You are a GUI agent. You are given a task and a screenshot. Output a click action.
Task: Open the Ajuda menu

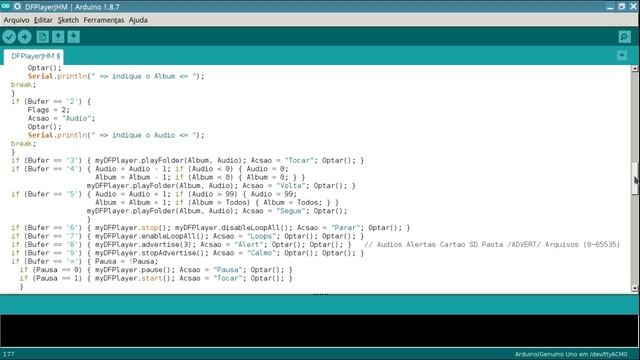point(138,20)
